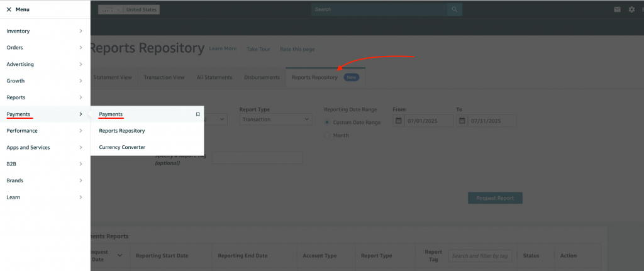This screenshot has height=271, width=644.
Task: Open the Report Type dropdown
Action: [275, 119]
